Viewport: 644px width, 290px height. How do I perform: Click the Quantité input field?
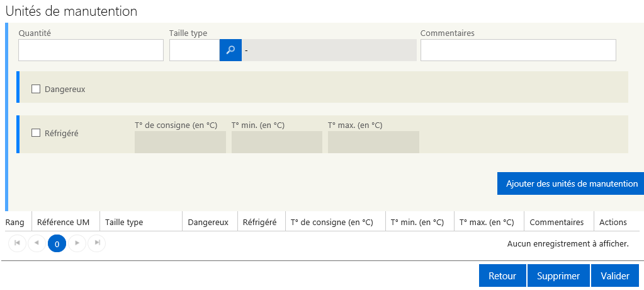point(91,50)
